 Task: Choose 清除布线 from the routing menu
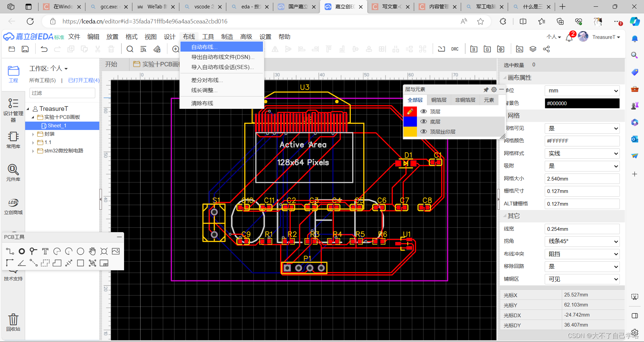coord(202,103)
